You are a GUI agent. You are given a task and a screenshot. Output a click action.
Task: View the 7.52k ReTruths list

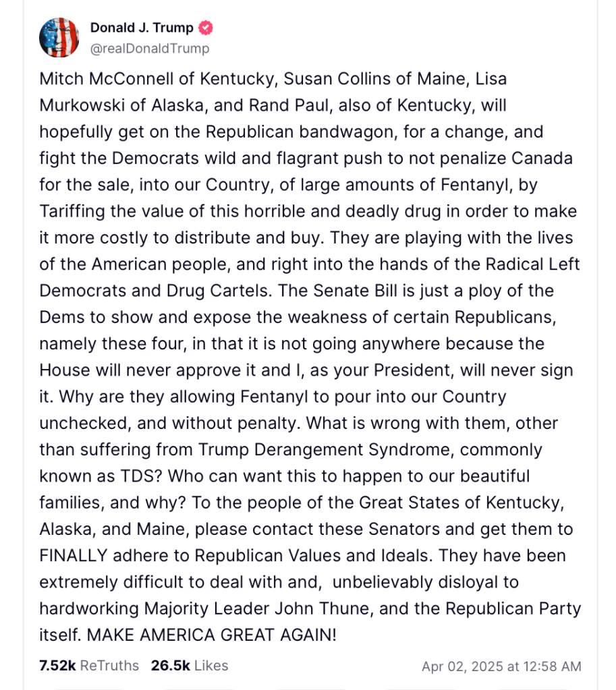tap(89, 666)
